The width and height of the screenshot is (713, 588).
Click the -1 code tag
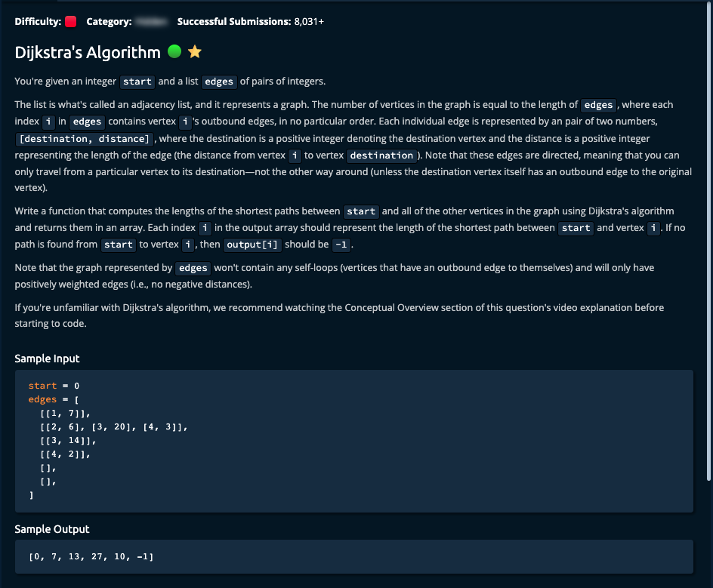[x=341, y=245]
